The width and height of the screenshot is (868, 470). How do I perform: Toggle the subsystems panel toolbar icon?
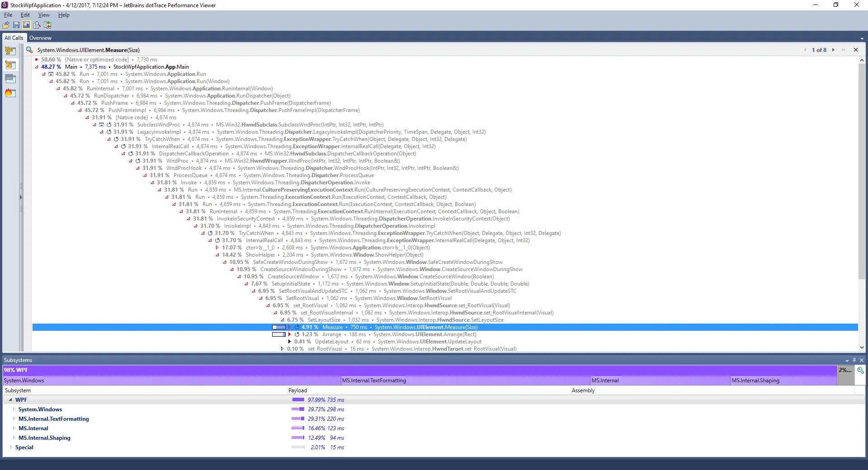pos(27,25)
